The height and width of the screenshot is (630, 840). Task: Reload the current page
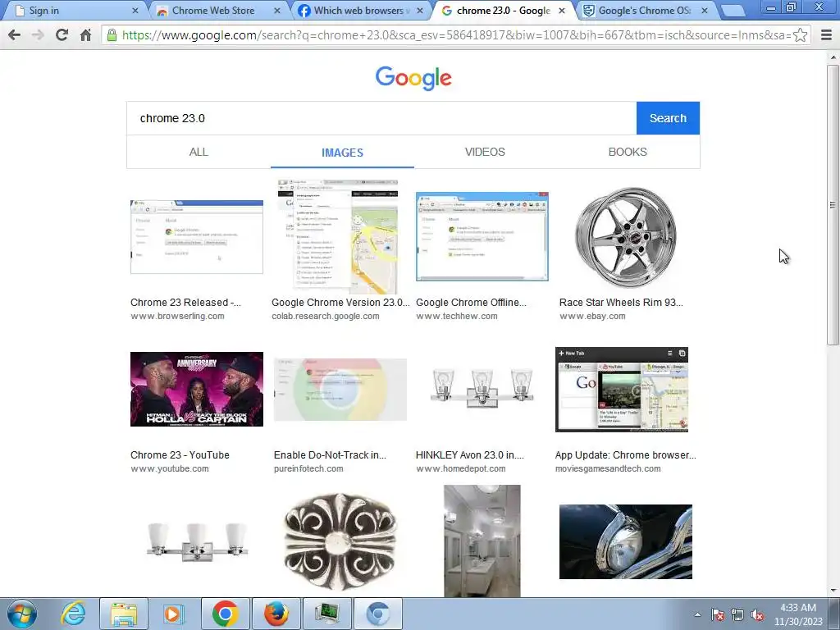click(x=62, y=34)
